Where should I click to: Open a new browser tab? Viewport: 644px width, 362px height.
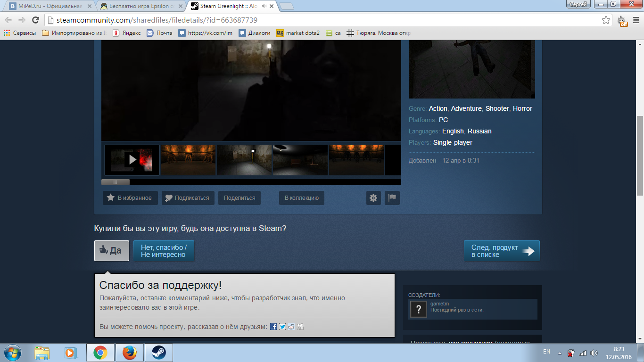(x=286, y=6)
